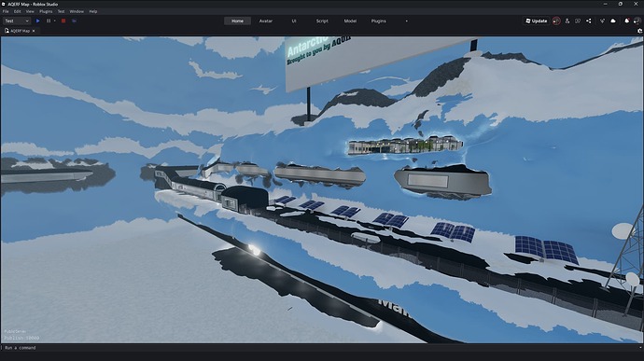This screenshot has width=644, height=361.
Task: Click the viewport settings gear icon
Action: 639,31
